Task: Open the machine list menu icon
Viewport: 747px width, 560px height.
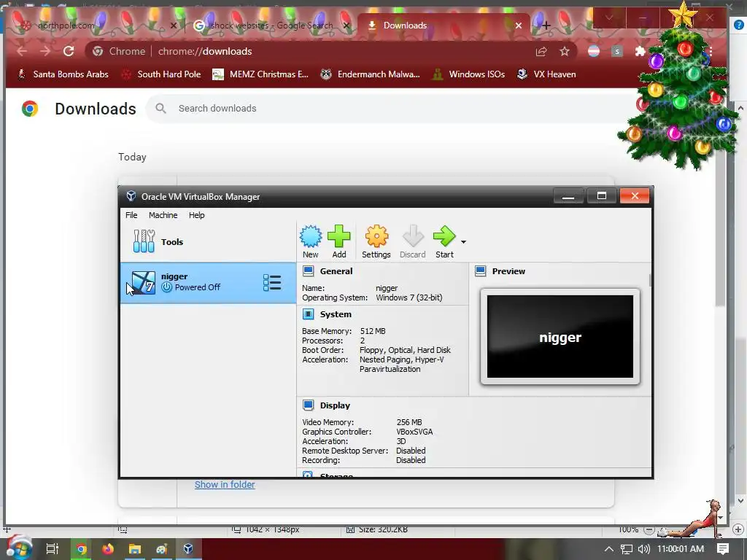Action: (x=272, y=283)
